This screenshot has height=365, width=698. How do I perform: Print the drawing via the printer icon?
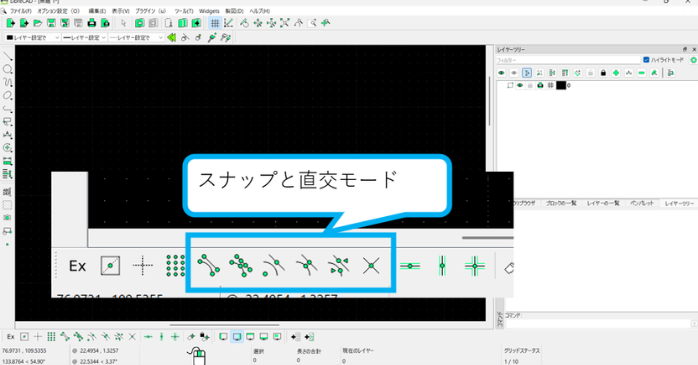tap(92, 23)
